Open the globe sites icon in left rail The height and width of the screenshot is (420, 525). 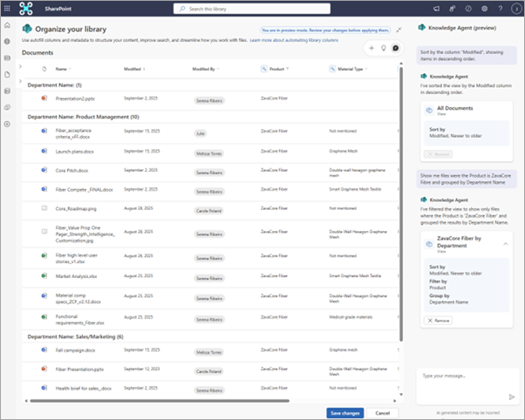point(7,42)
